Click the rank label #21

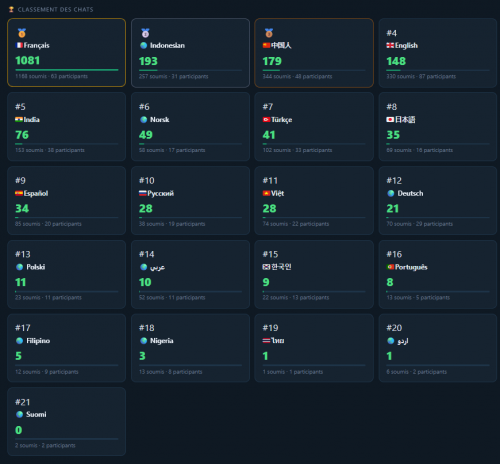[23, 402]
